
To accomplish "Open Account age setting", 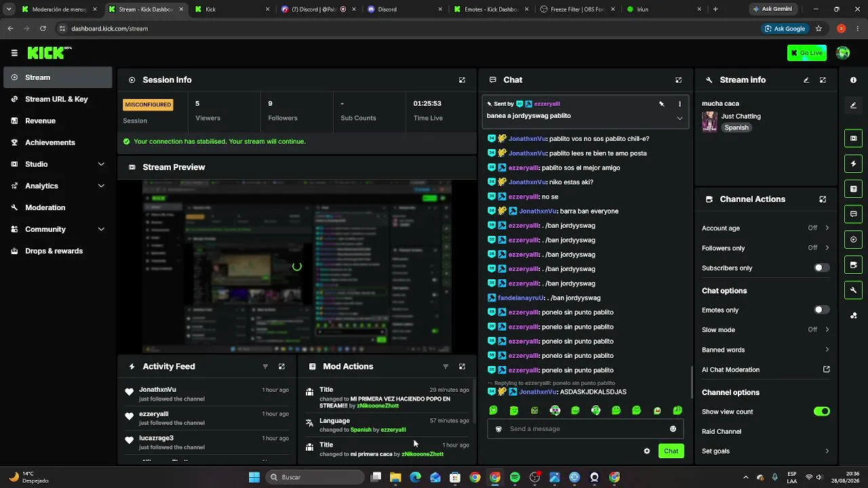I will coord(766,228).
